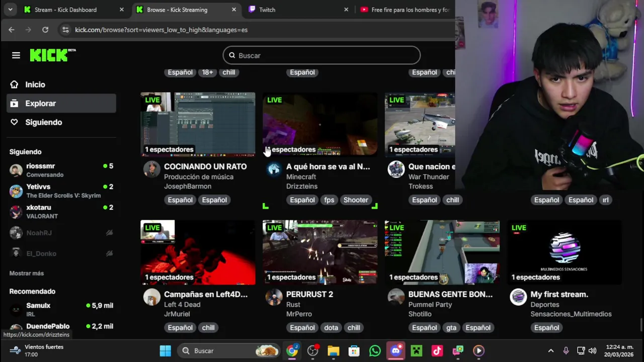
Task: Click Shotillo channel avatar
Action: click(396, 297)
